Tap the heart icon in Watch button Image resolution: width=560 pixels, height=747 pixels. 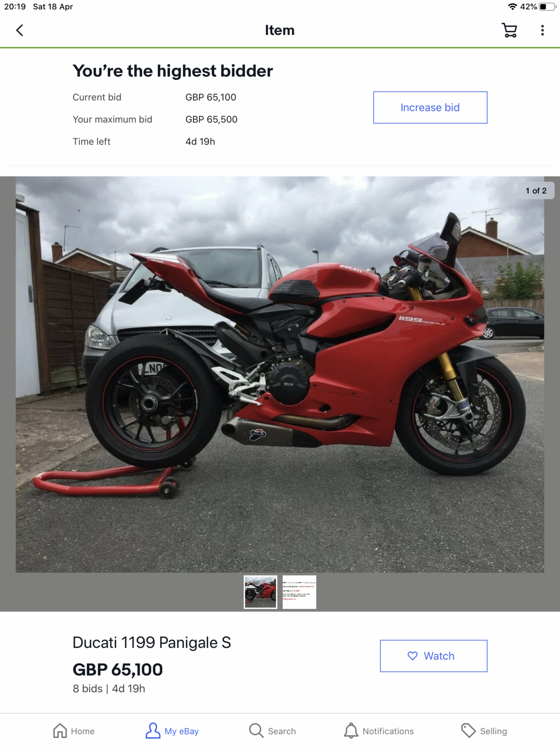(413, 656)
